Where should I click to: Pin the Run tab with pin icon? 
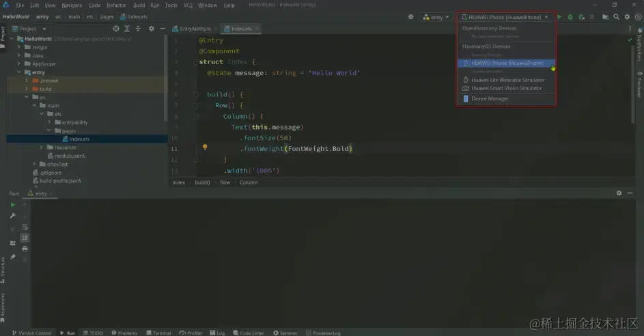[x=13, y=257]
